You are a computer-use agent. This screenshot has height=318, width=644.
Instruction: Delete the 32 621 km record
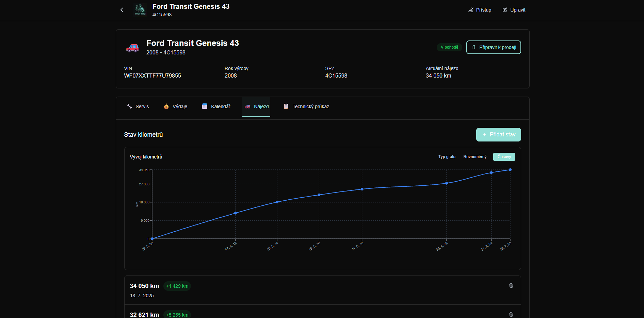(x=511, y=314)
